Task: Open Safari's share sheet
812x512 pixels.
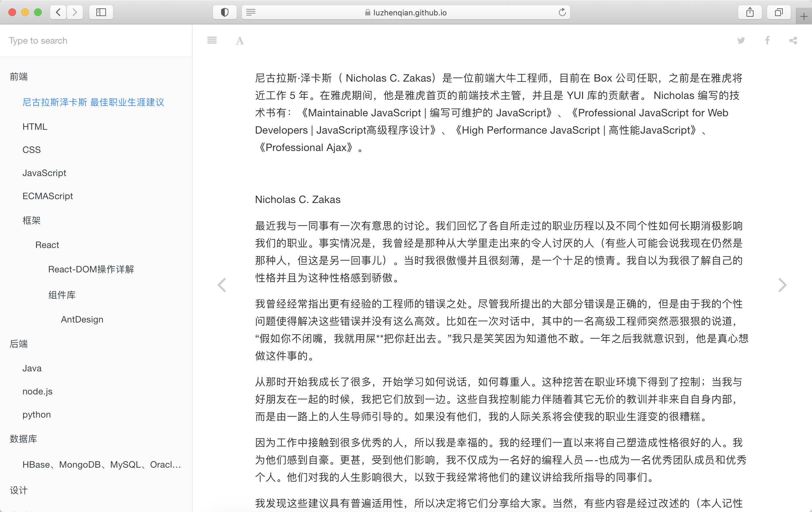Action: 750,12
